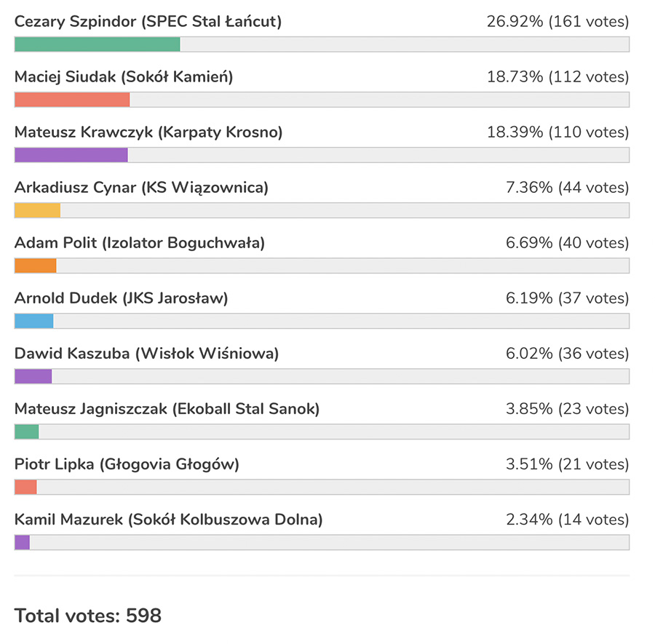
Task: Click Piotr Lipka (Głogovia Głogów) label
Action: [x=127, y=464]
